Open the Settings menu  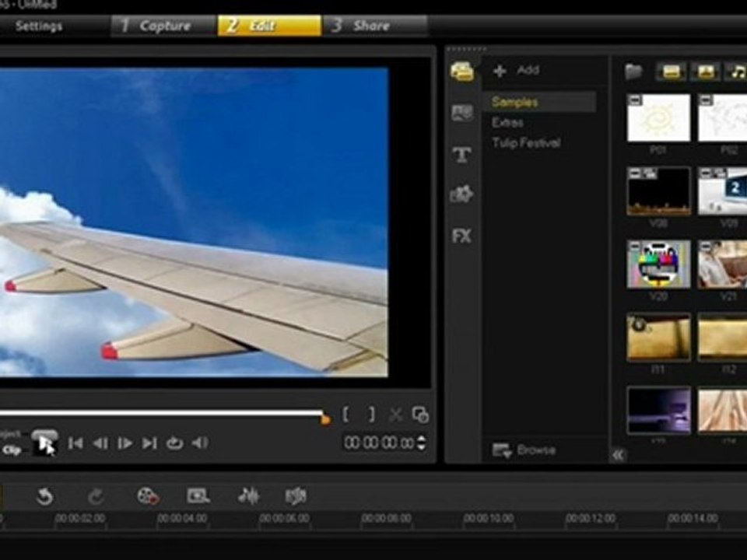pyautogui.click(x=39, y=26)
